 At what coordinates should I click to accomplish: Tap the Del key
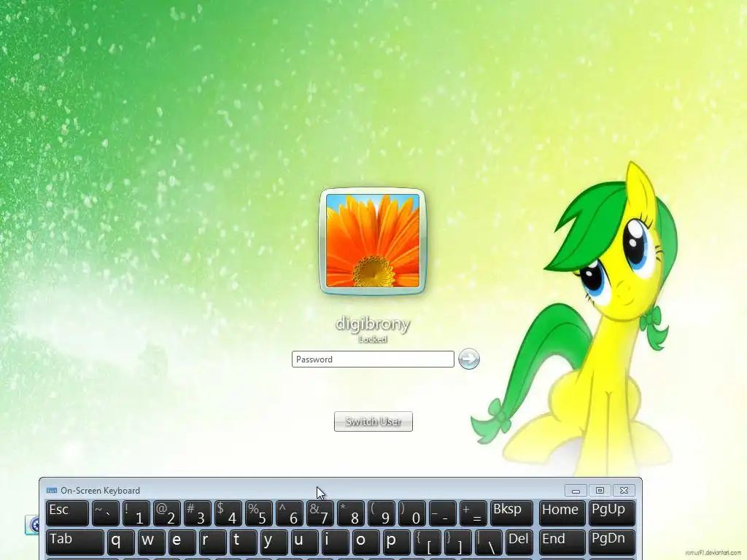pos(519,542)
